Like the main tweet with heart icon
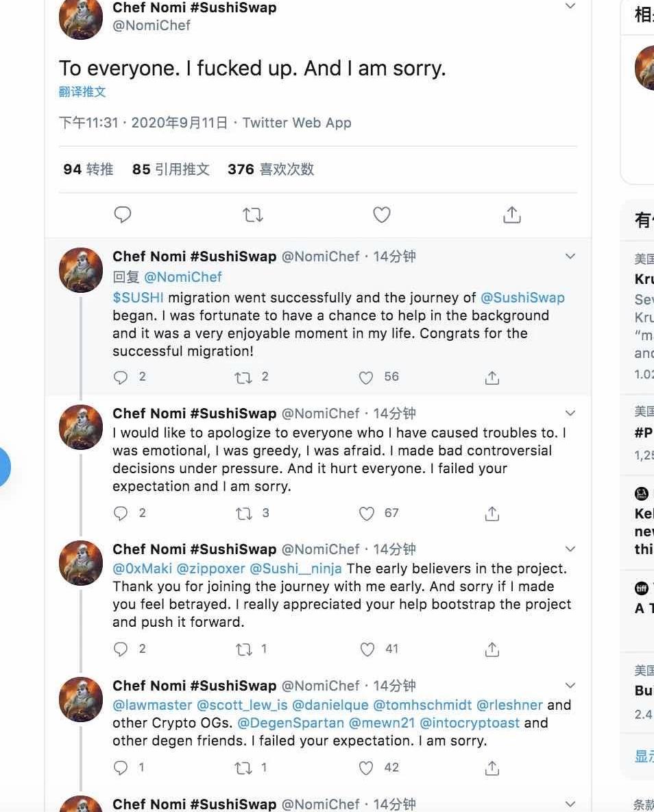The height and width of the screenshot is (812, 654). coord(382,215)
